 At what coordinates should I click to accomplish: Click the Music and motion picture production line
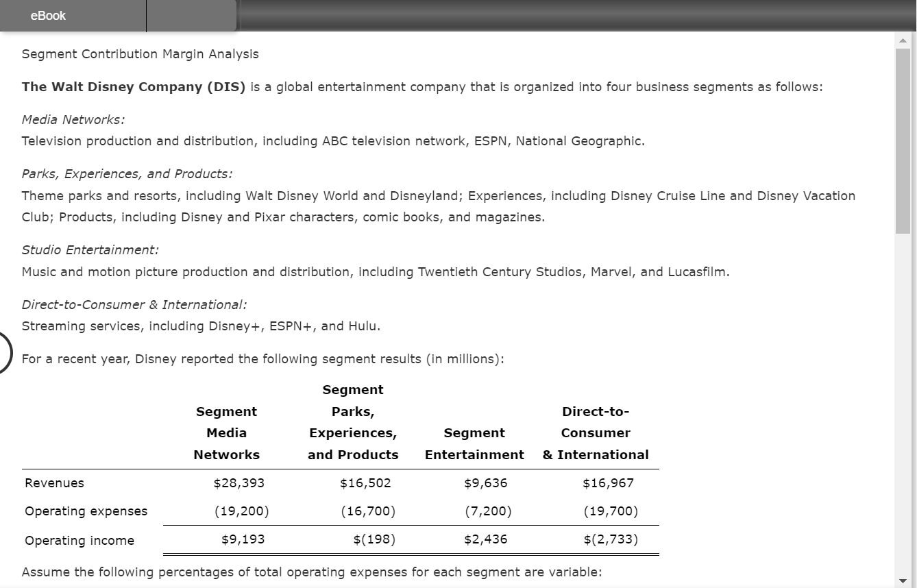[376, 272]
